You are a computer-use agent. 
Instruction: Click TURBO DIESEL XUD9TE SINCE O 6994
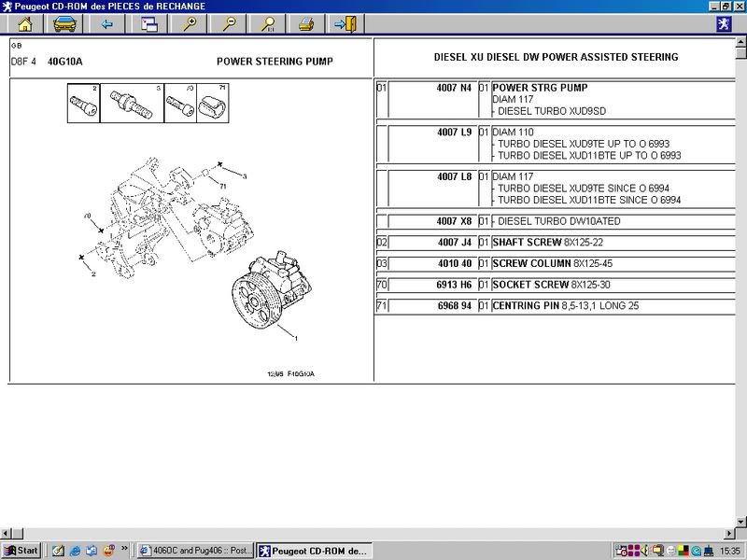(x=584, y=189)
